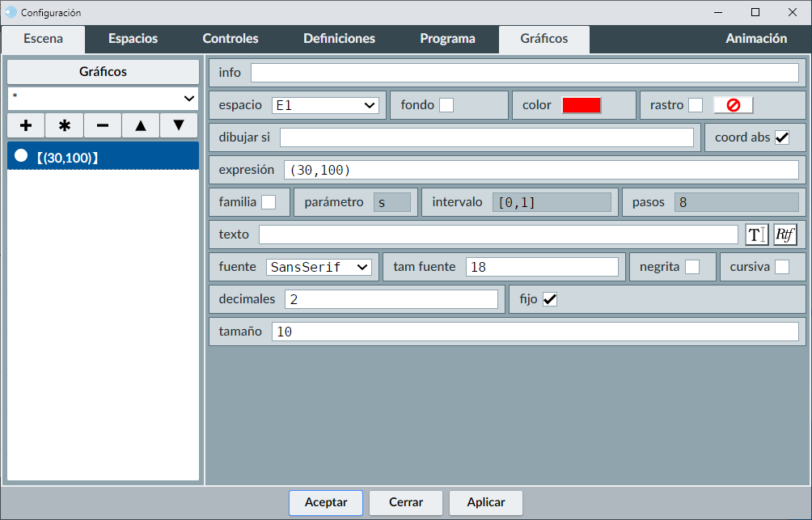The width and height of the screenshot is (812, 520).
Task: Move graphic down with down arrow
Action: [x=179, y=125]
